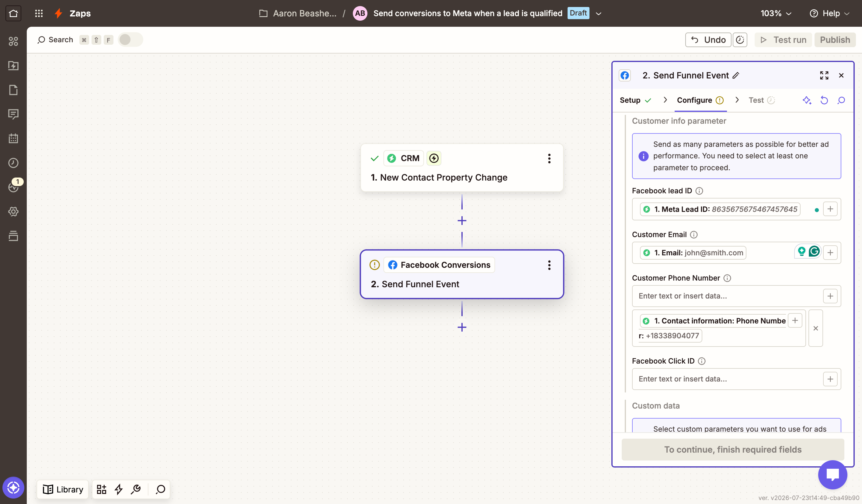Insert data into Facebook lead ID field
Screen dimensions: 862x504
click(830, 209)
